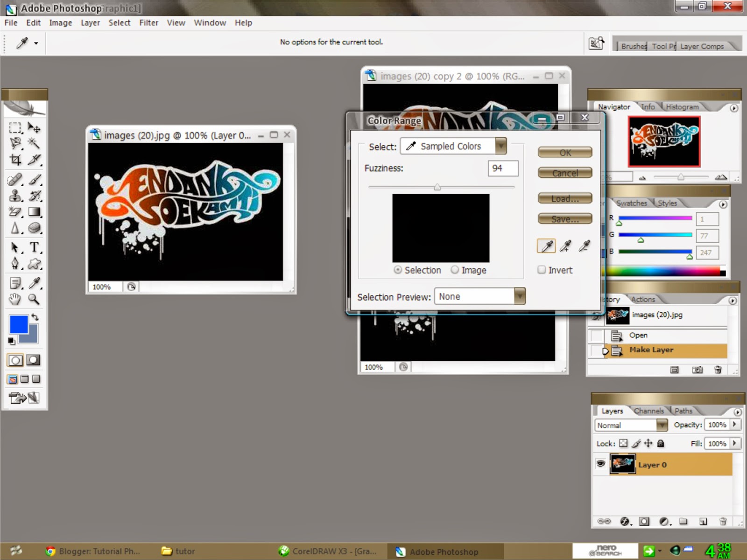Select the Lasso tool
The image size is (747, 560).
pyautogui.click(x=15, y=143)
